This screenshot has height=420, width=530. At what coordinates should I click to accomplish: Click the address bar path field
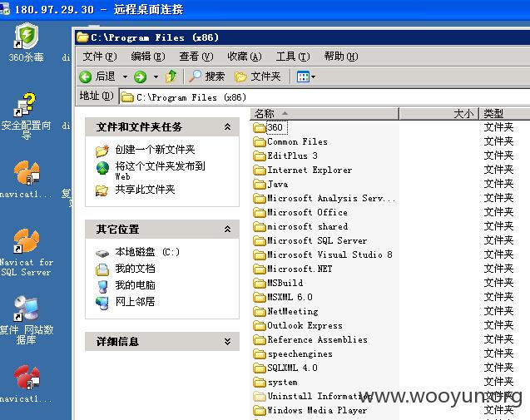(x=324, y=97)
